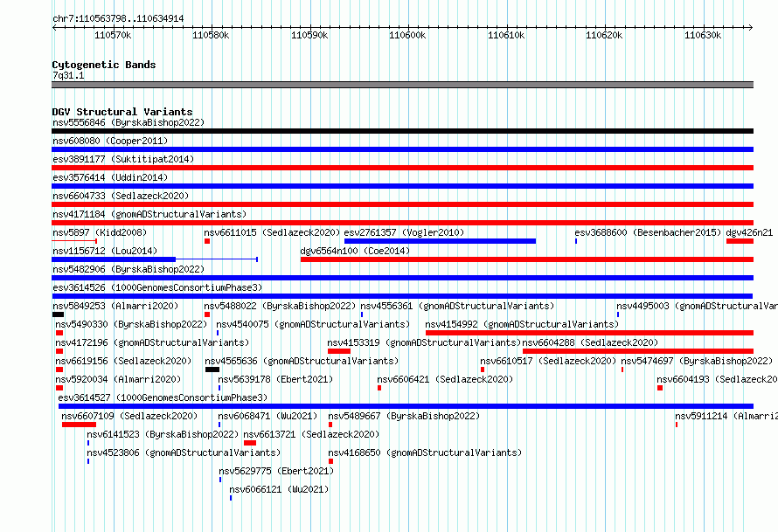Click the red bar under nsv6613721 (Sedlazeck2020)
The height and width of the screenshot is (532, 778).
point(250,443)
